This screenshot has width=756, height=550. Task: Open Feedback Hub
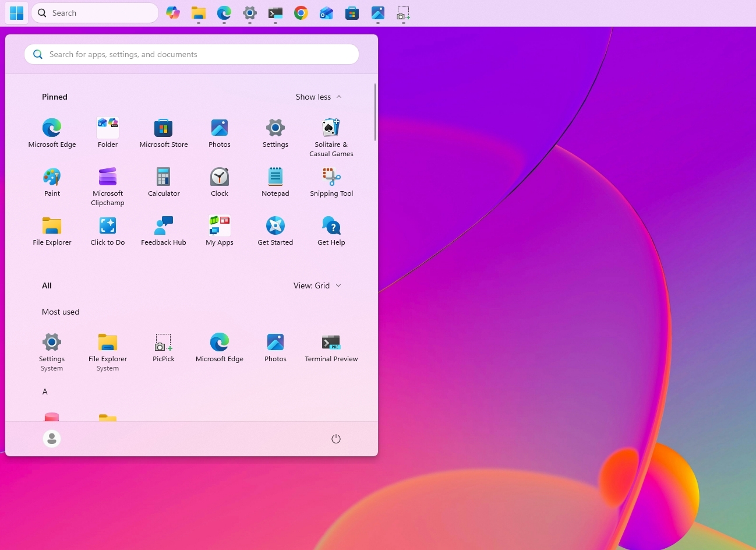tap(164, 231)
